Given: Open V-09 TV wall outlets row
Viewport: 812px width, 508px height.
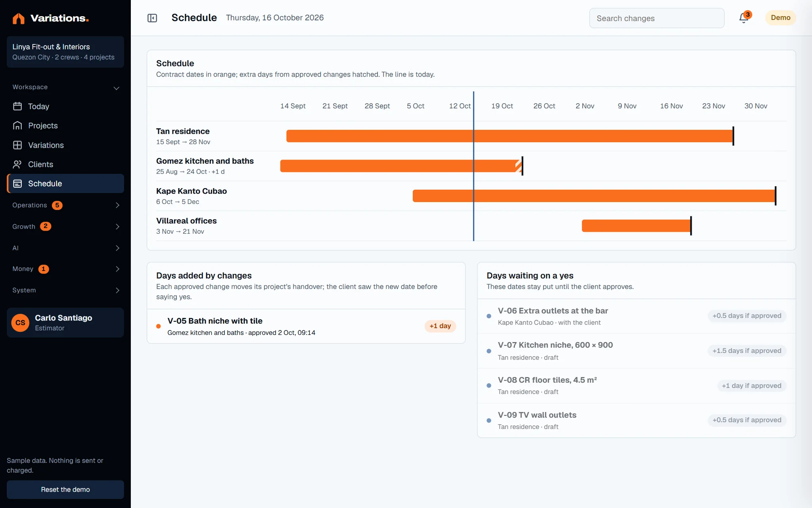Looking at the screenshot, I should [x=636, y=420].
